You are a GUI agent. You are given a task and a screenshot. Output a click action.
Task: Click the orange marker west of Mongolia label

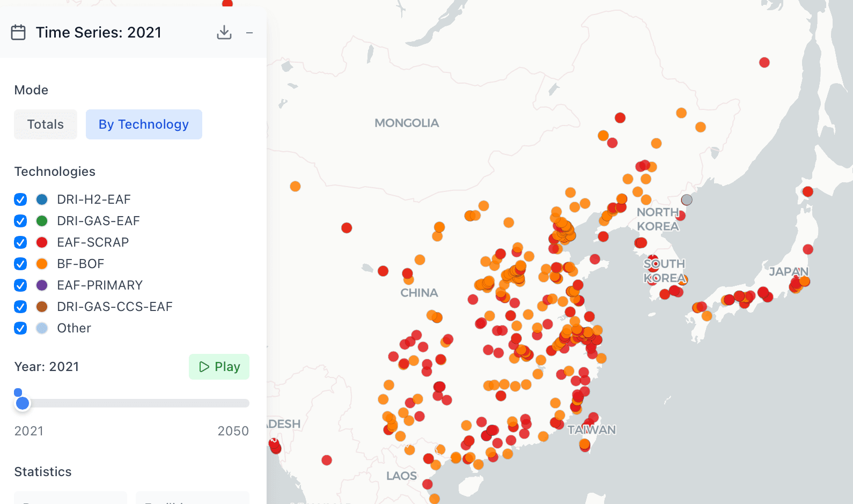coord(295,187)
